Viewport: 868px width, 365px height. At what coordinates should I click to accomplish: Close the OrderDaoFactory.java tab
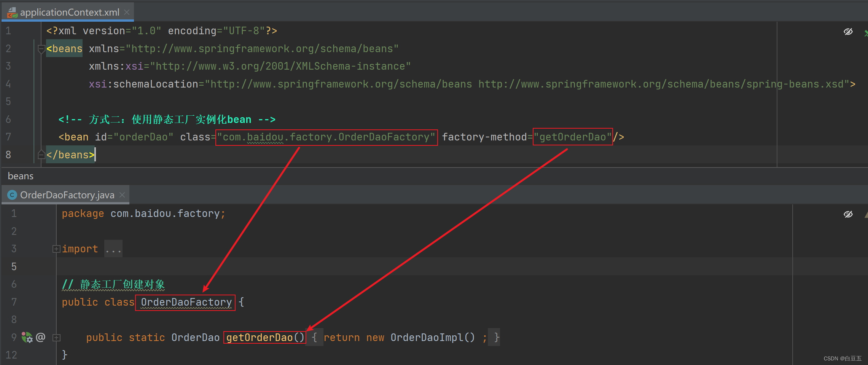point(122,195)
